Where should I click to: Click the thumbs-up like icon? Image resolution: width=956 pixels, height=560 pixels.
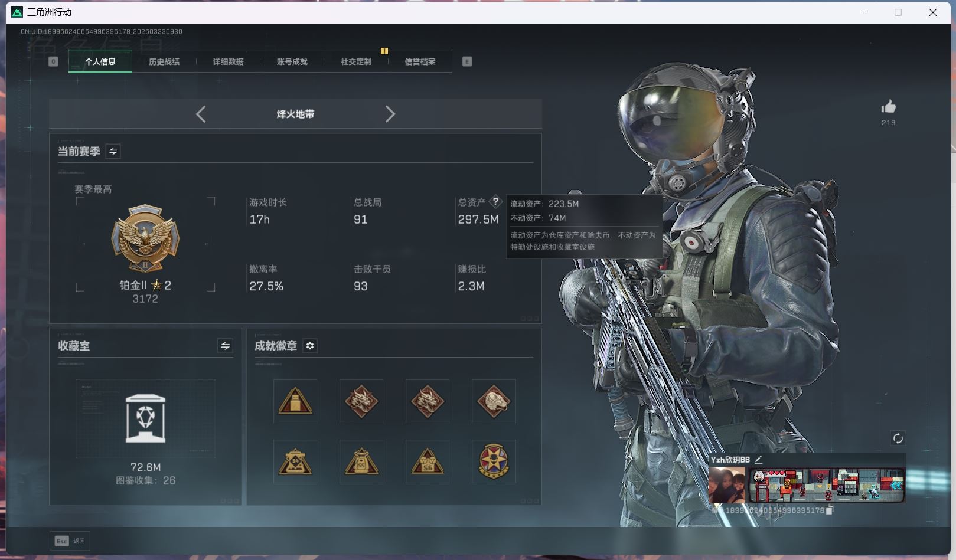pyautogui.click(x=888, y=107)
